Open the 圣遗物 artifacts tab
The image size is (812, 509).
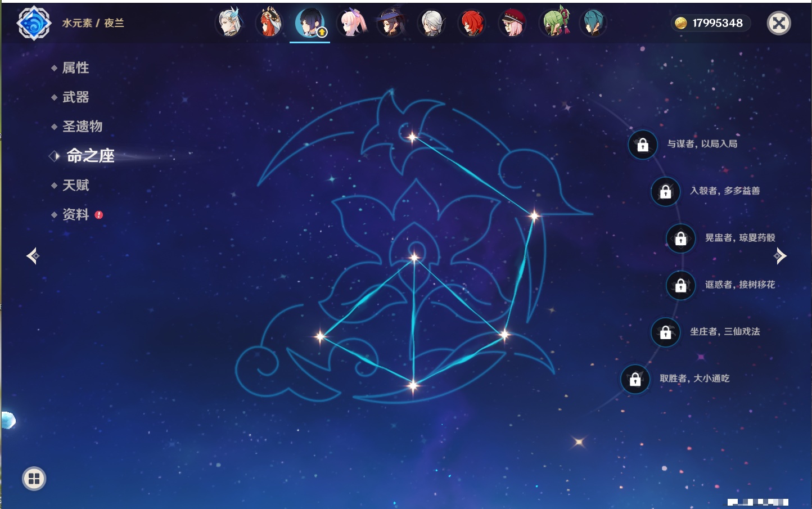click(82, 127)
